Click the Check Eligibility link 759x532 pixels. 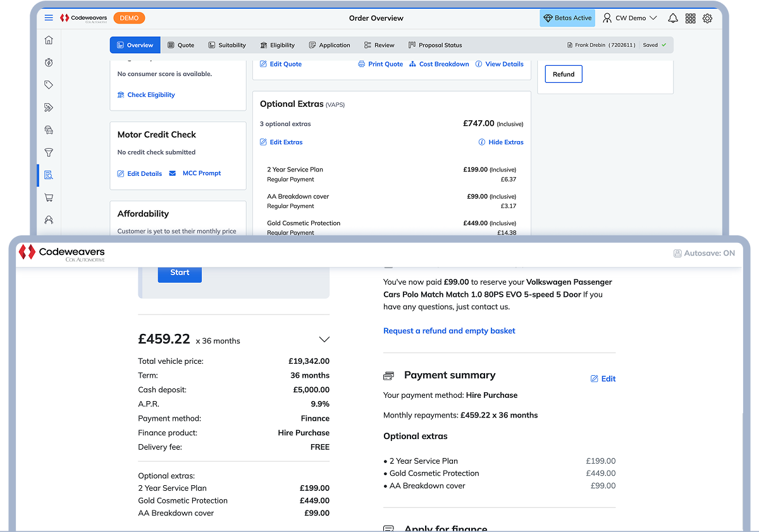(x=151, y=95)
